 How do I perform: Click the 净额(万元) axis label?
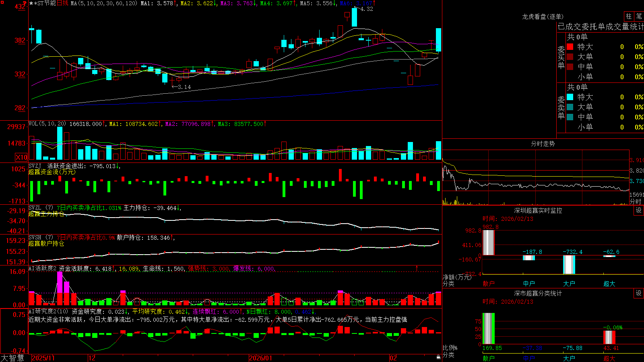click(457, 277)
